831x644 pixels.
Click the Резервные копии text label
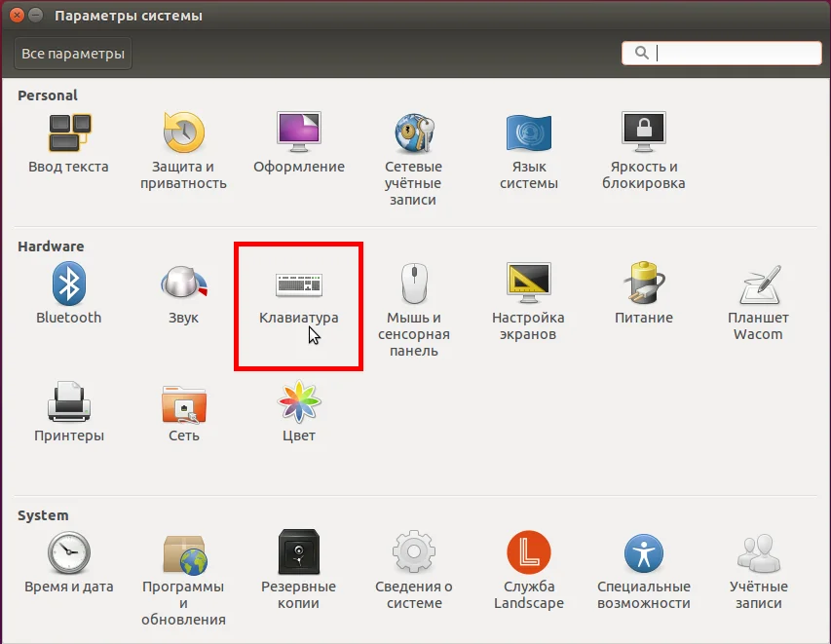pos(299,594)
